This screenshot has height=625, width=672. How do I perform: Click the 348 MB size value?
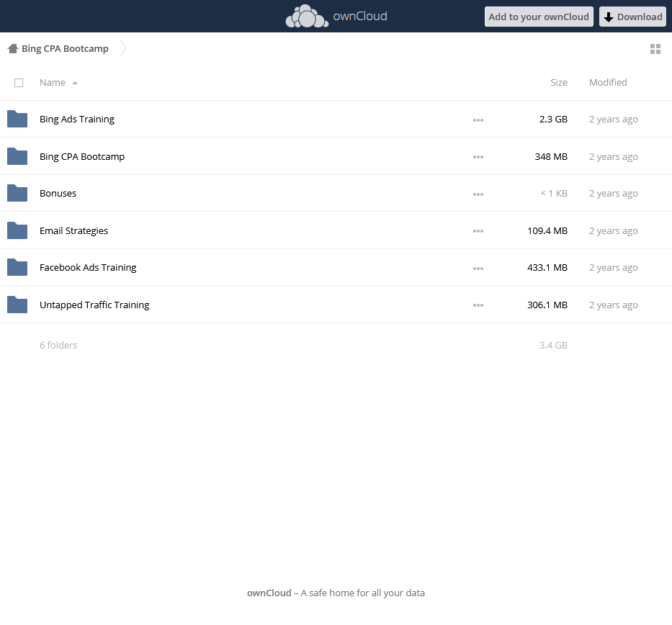tap(551, 156)
